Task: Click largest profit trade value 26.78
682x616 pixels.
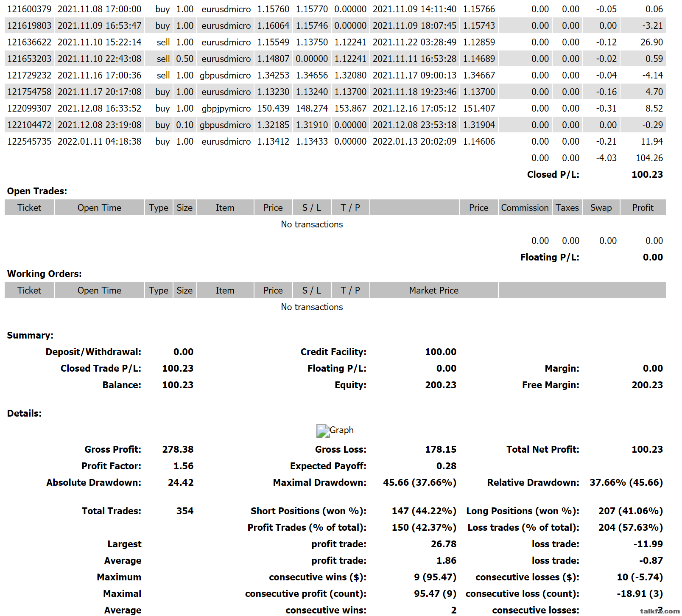Action: (x=444, y=544)
